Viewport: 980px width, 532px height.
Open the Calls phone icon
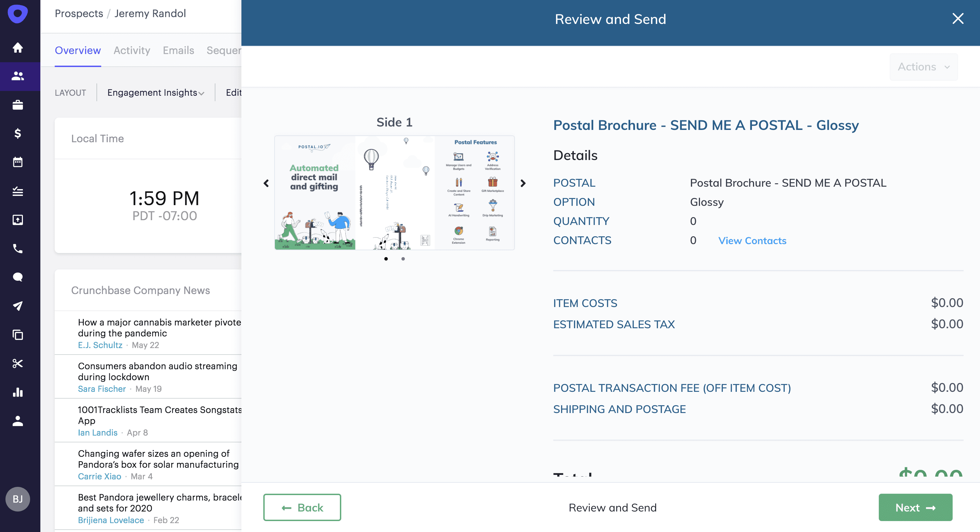(17, 248)
